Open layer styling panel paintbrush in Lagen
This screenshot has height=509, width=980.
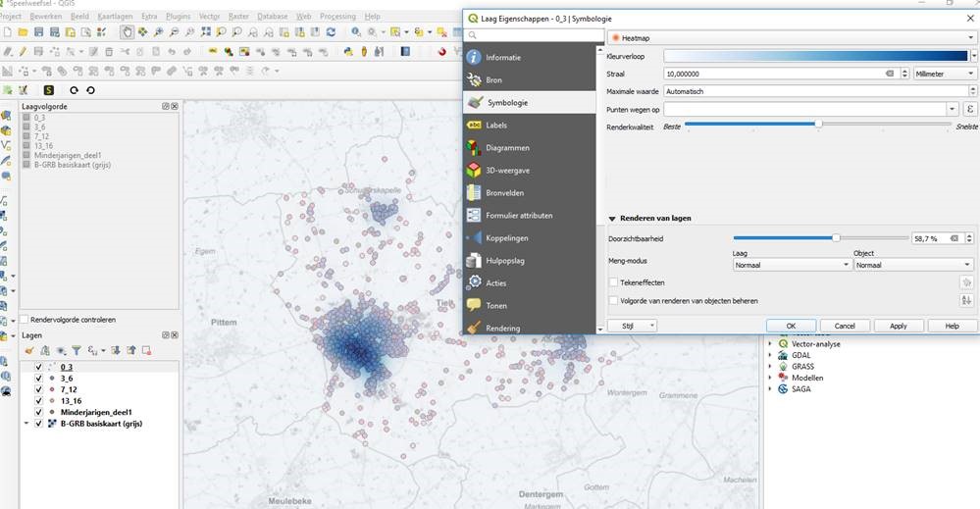coord(29,351)
